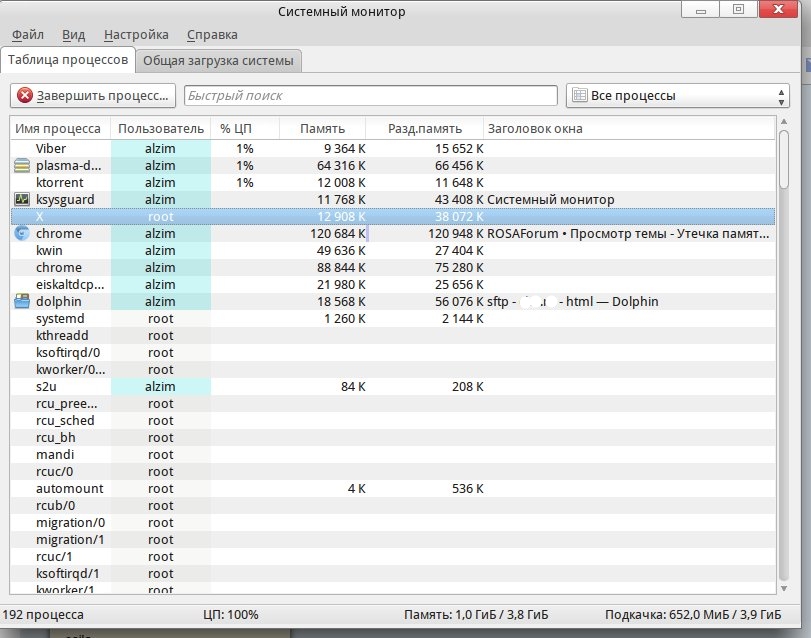Screen dimensions: 811x638
Task: Sort by the Память column header
Action: 322,128
